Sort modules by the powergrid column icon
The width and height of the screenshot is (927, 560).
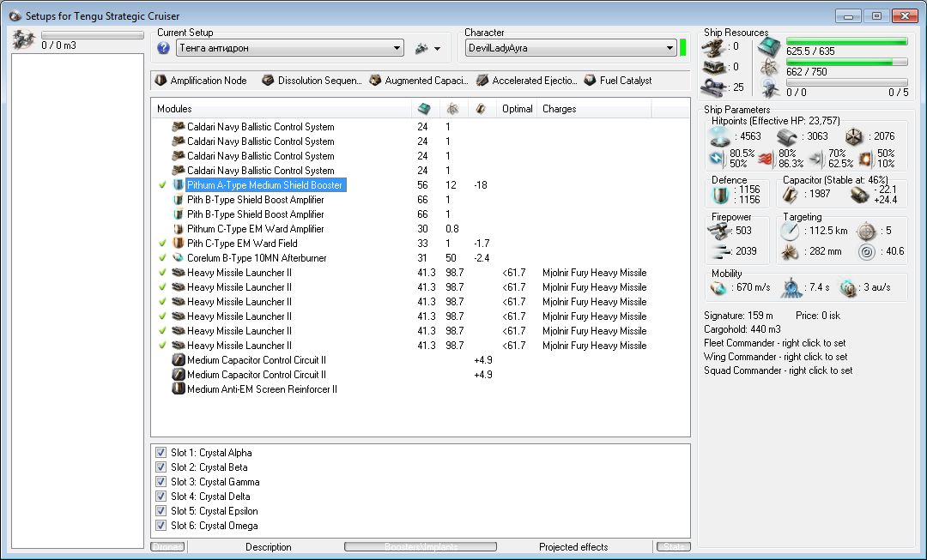[452, 109]
